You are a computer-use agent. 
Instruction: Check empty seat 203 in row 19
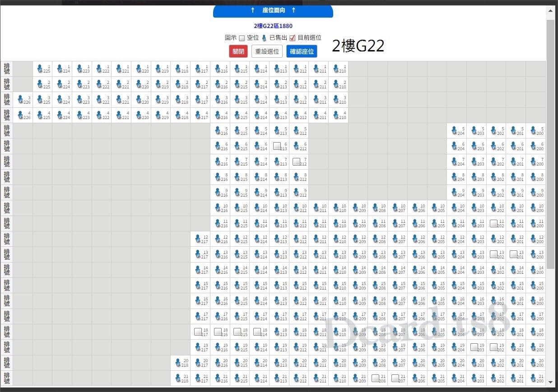(474, 347)
